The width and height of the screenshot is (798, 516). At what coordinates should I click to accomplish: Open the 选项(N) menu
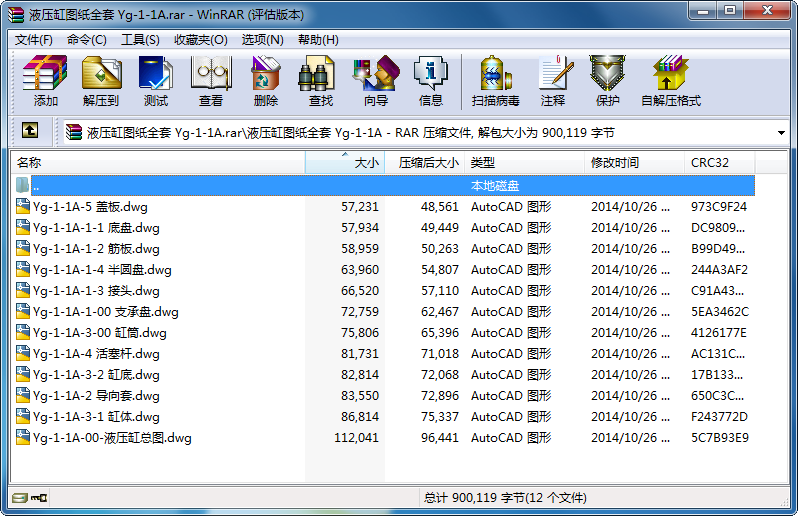[x=263, y=40]
